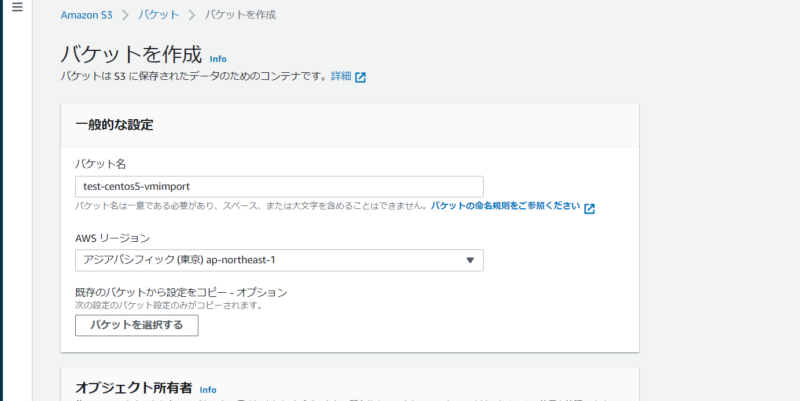The height and width of the screenshot is (401, 800).
Task: Click the 詳細 link
Action: click(x=341, y=76)
